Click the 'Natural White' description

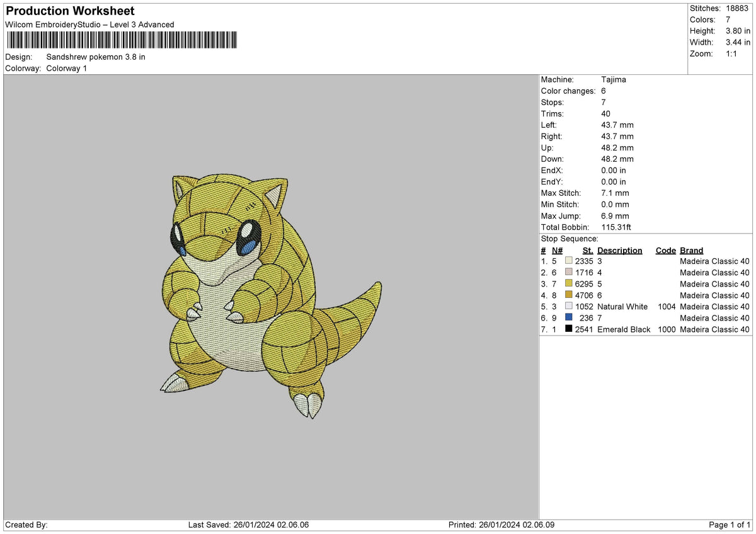click(622, 307)
